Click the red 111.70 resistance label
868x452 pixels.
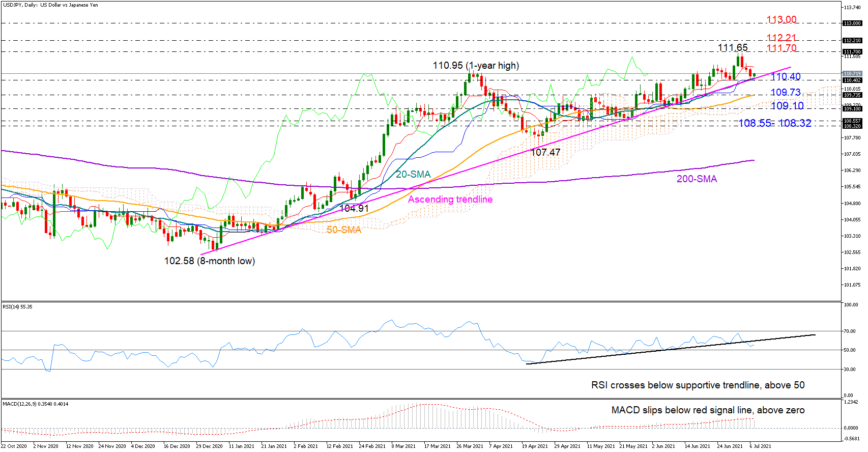click(782, 48)
